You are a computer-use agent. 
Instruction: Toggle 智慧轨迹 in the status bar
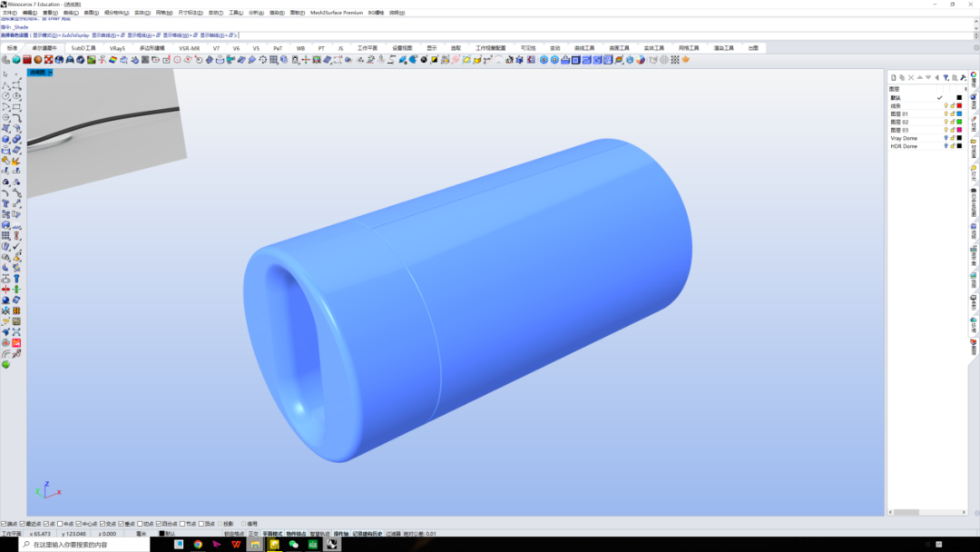(x=319, y=534)
